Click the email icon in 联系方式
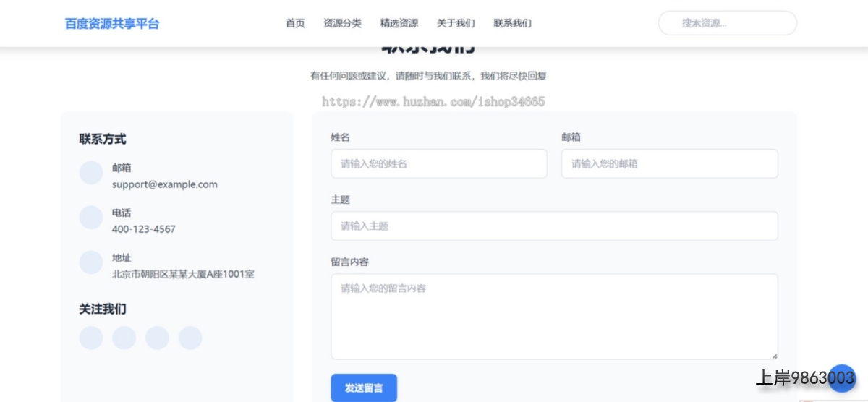The image size is (868, 402). (91, 173)
